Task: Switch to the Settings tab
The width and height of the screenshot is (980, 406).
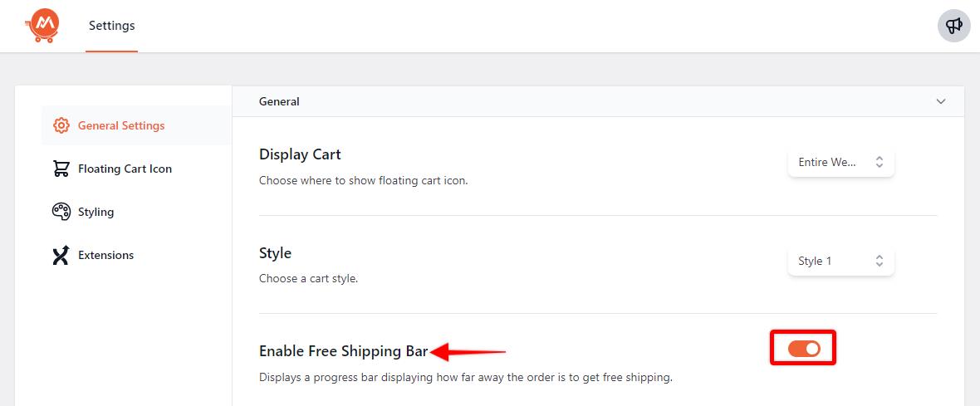Action: [111, 26]
